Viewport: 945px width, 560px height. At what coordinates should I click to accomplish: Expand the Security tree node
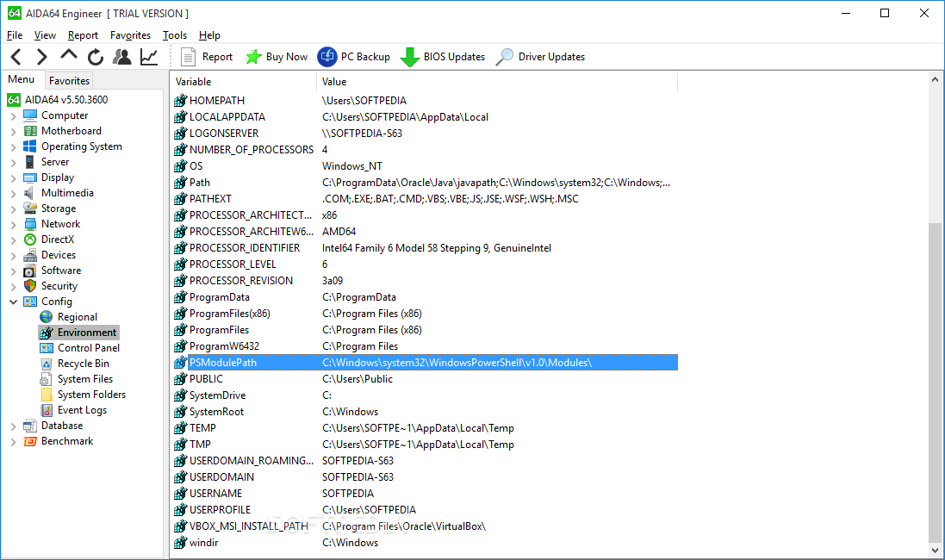click(13, 286)
